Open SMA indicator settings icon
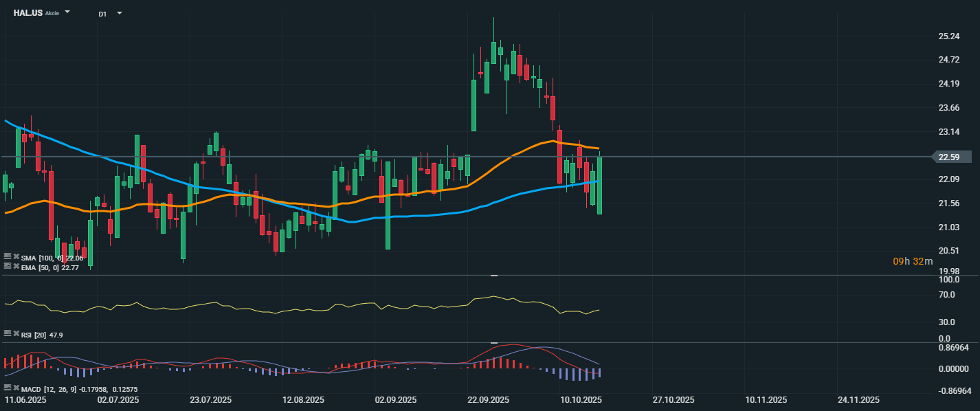 pos(8,256)
